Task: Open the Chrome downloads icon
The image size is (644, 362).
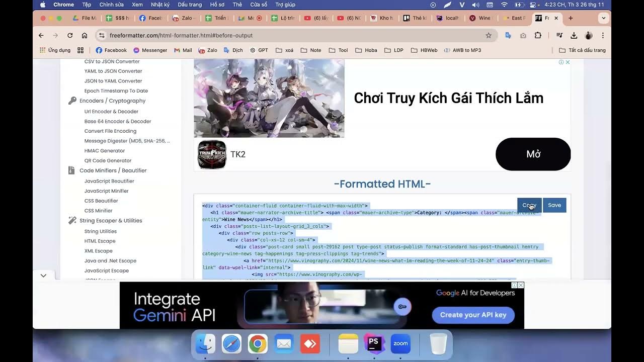Action: pos(574,35)
